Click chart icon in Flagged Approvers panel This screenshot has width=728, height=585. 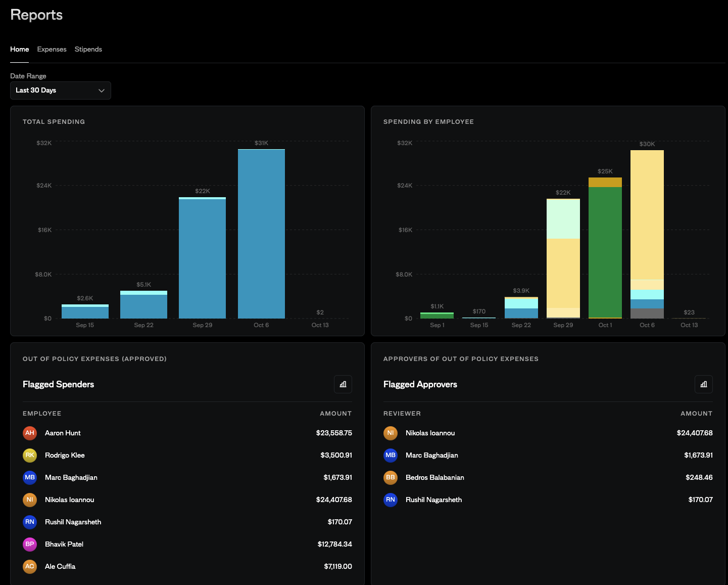[703, 384]
